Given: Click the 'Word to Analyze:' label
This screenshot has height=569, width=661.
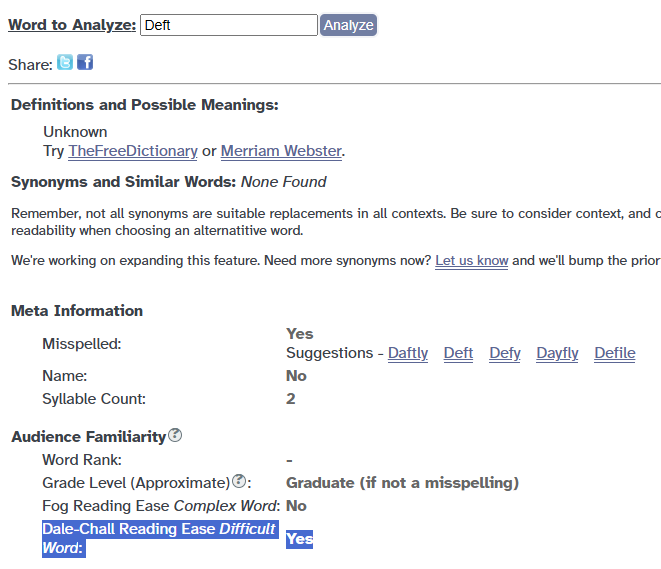Looking at the screenshot, I should 72,25.
